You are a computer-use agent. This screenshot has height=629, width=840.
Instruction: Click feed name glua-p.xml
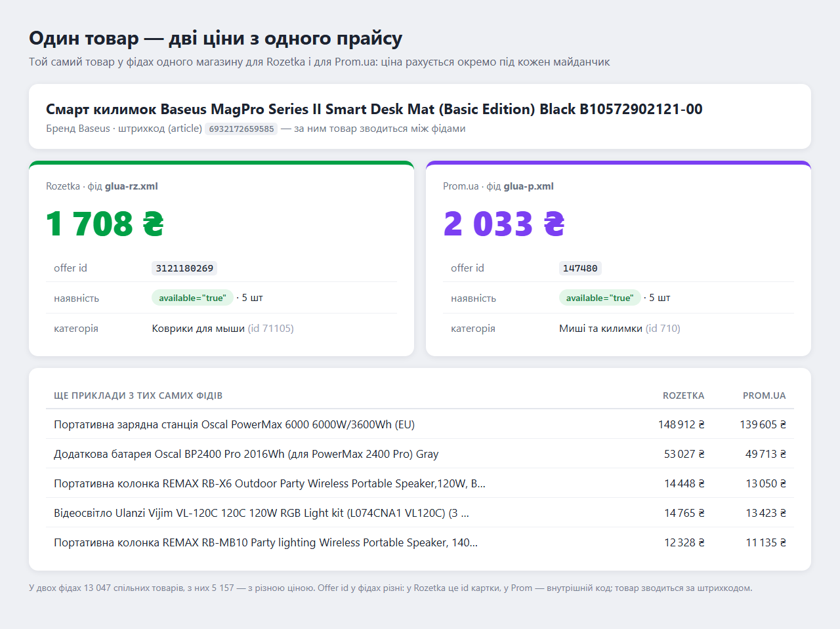pos(528,186)
